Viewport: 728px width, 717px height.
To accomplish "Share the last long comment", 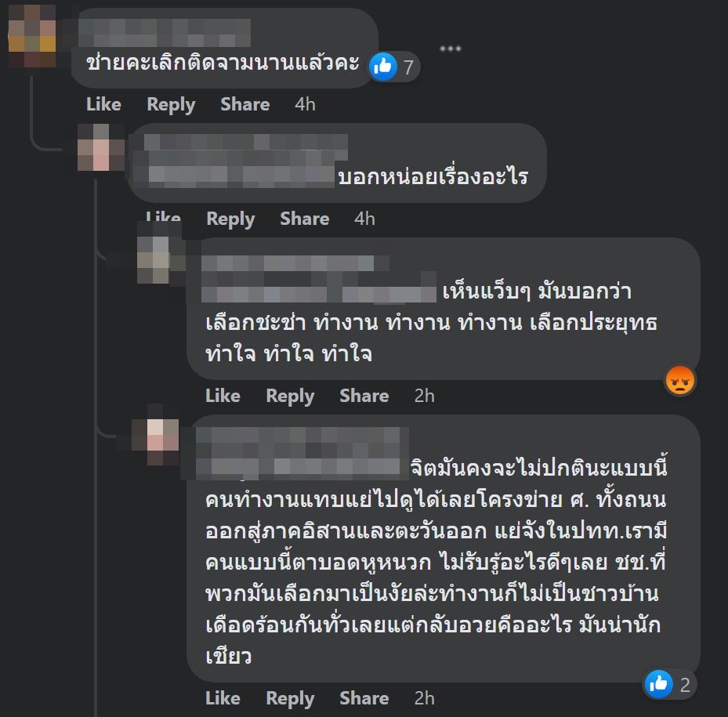I will click(x=364, y=698).
